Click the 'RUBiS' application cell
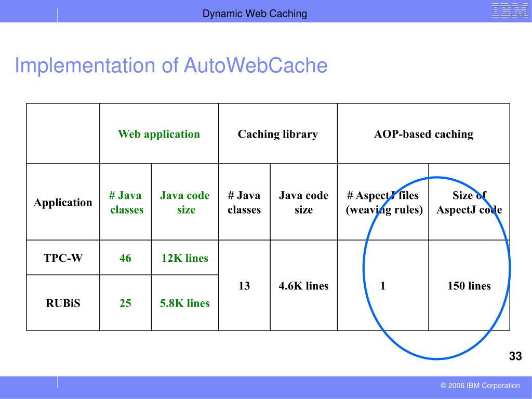The width and height of the screenshot is (532, 399). coord(63,303)
